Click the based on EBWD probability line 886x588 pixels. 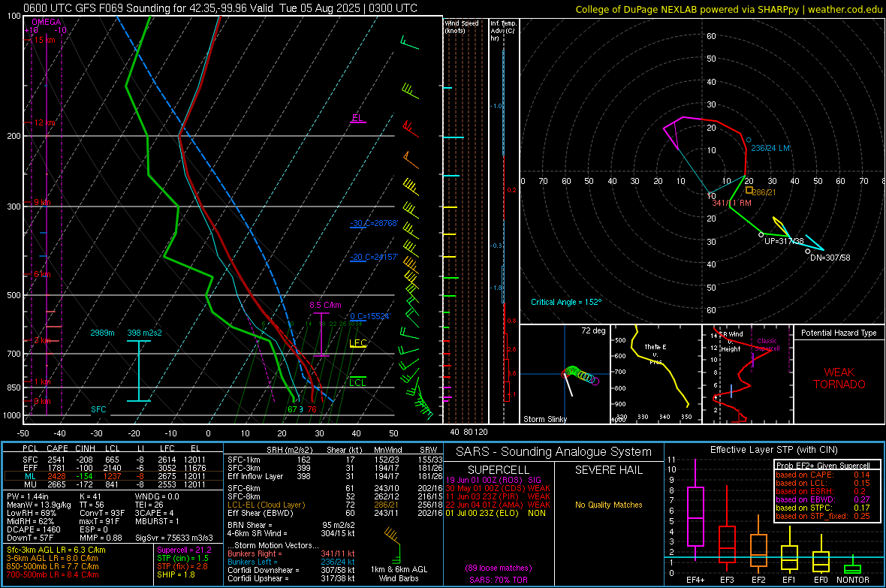tap(823, 500)
